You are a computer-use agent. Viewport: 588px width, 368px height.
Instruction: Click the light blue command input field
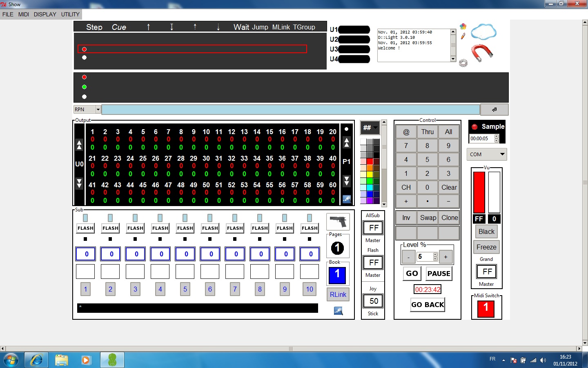click(x=290, y=110)
